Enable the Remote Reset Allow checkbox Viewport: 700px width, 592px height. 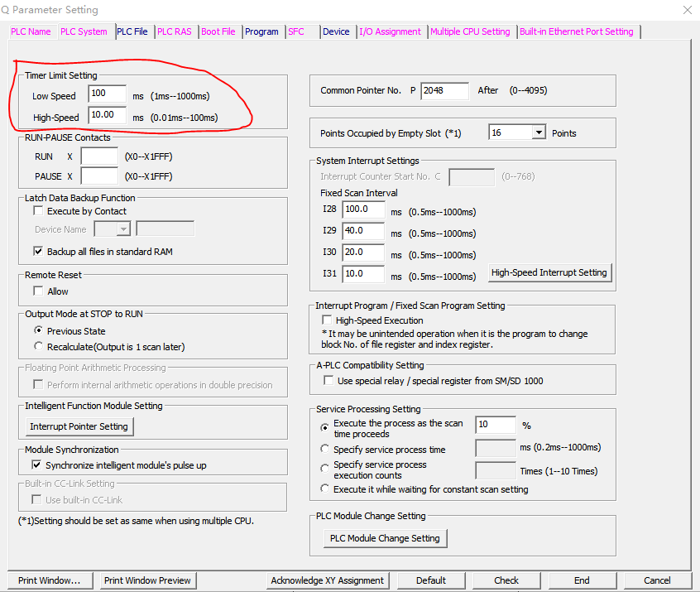[x=38, y=291]
